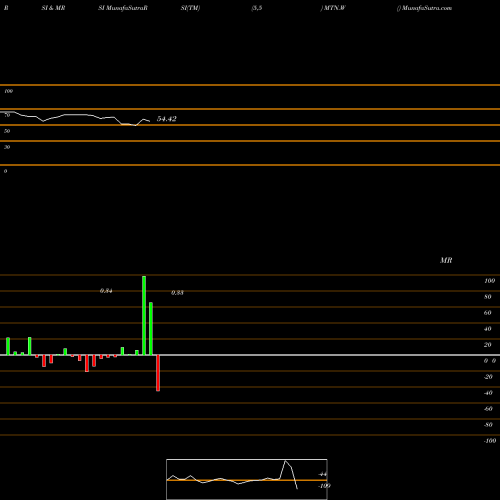Click the white zero baseline of MR chart
Image resolution: width=500 pixels, height=500 pixels.
[x=250, y=355]
